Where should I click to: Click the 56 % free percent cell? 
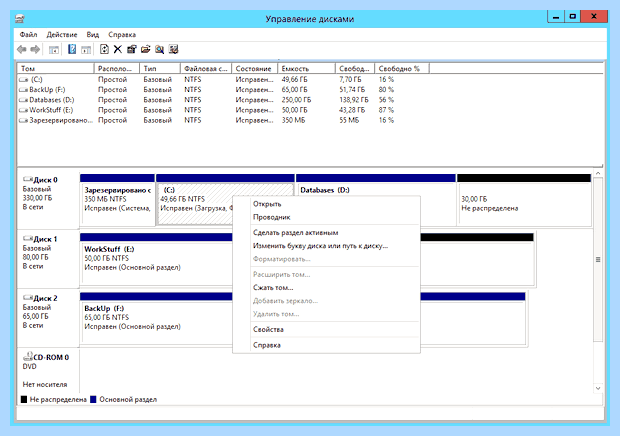[386, 100]
